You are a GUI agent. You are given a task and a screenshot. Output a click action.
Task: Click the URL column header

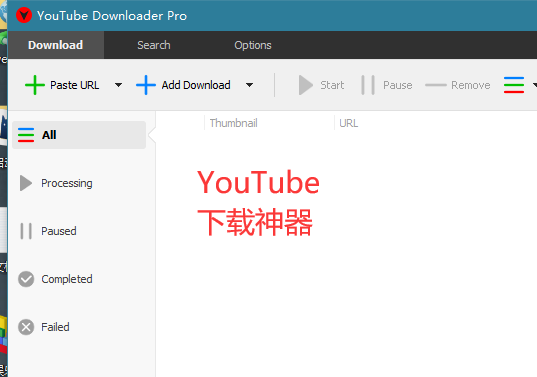(x=349, y=123)
